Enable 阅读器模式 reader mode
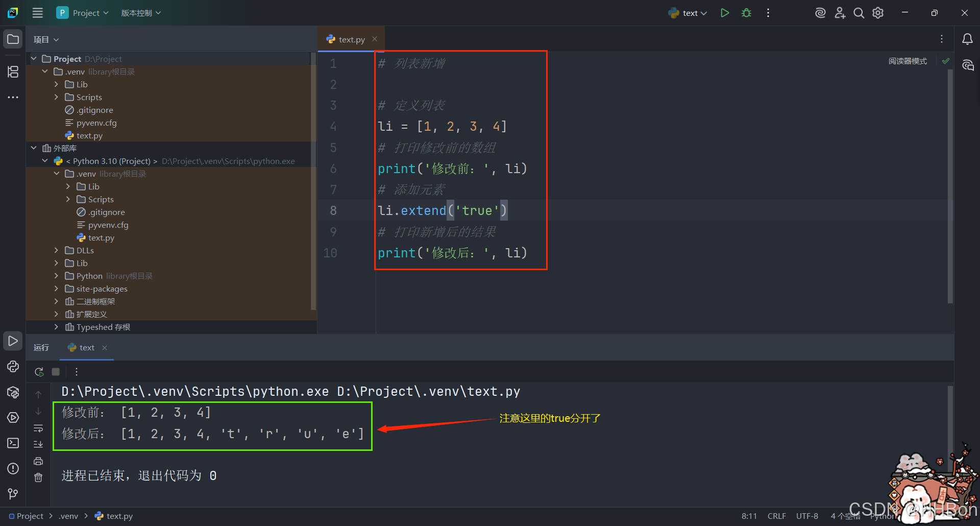The width and height of the screenshot is (980, 526). (908, 61)
